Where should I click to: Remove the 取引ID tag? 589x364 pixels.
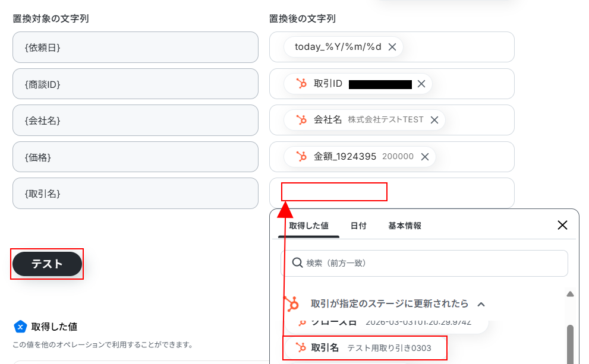coord(421,84)
